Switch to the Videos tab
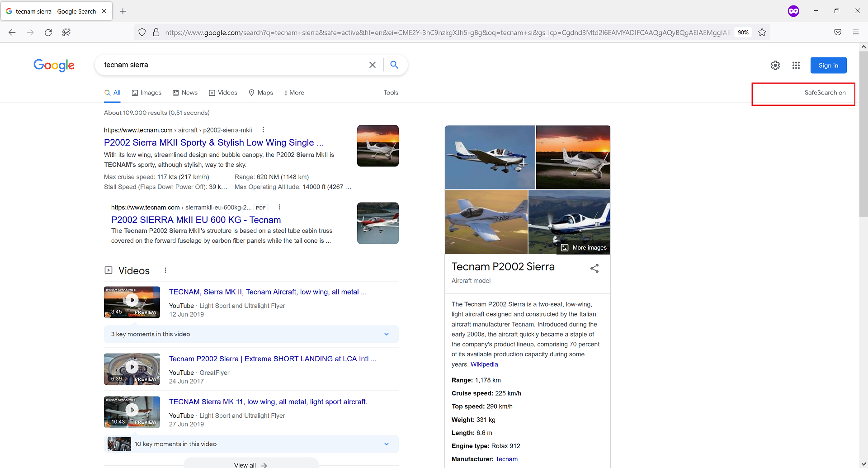Image resolution: width=868 pixels, height=468 pixels. [x=223, y=93]
